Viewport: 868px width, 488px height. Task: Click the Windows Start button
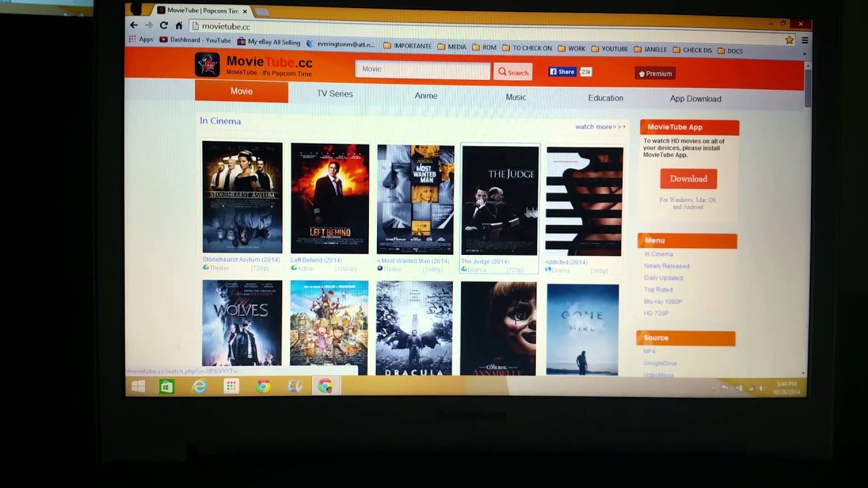click(138, 386)
